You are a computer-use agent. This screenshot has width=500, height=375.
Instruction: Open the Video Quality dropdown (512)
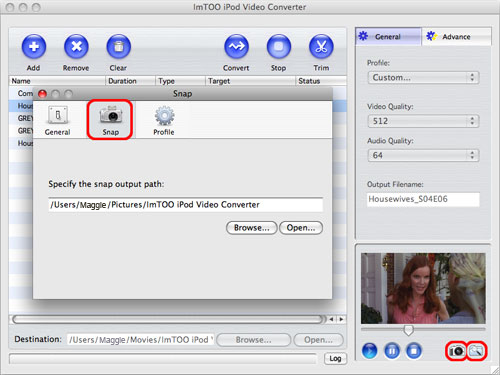click(x=423, y=121)
